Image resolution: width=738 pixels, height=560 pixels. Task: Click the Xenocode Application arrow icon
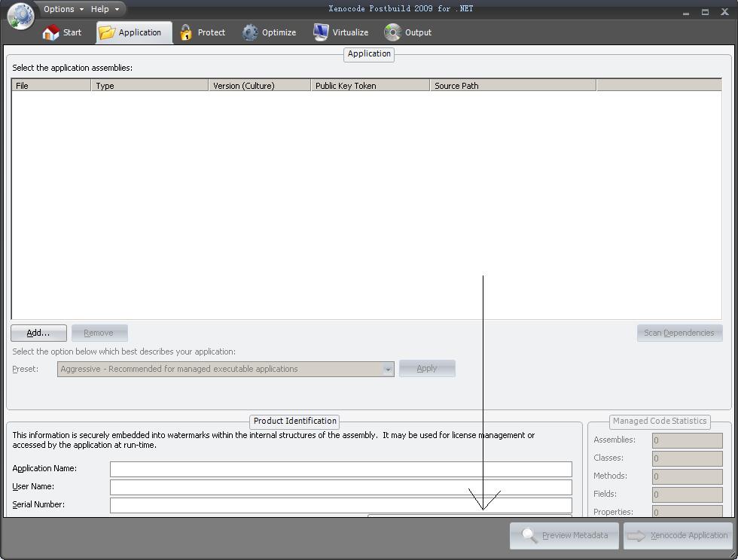pyautogui.click(x=636, y=535)
